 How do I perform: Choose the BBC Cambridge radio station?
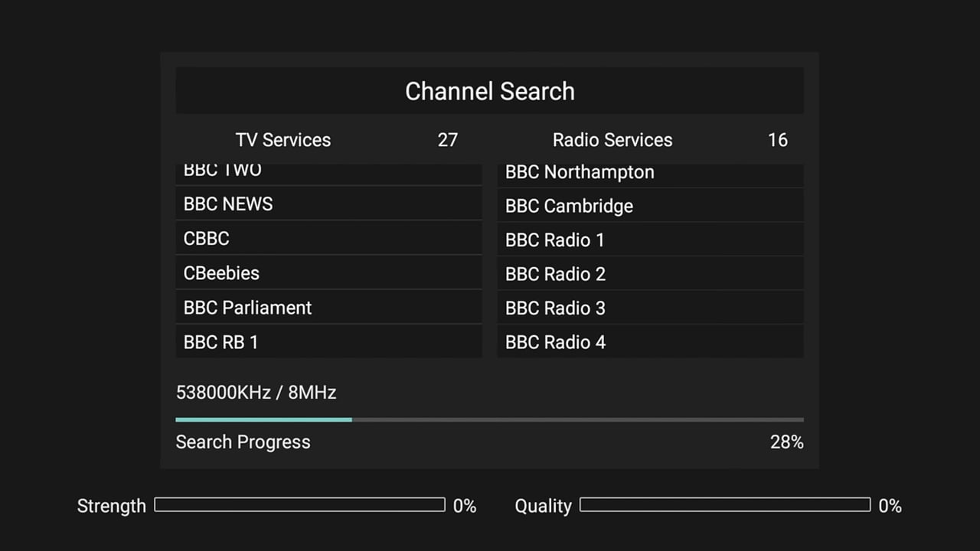point(650,206)
